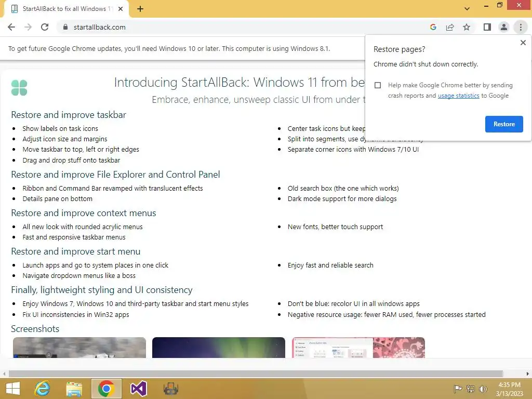
Task: Share this page icon
Action: click(x=450, y=27)
